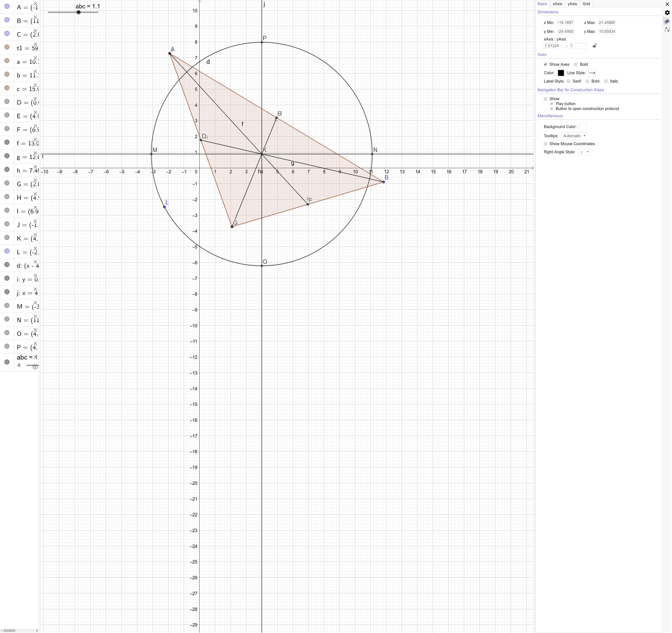Enable the Bold checkbox for axes
This screenshot has height=633, width=672.
pos(576,64)
